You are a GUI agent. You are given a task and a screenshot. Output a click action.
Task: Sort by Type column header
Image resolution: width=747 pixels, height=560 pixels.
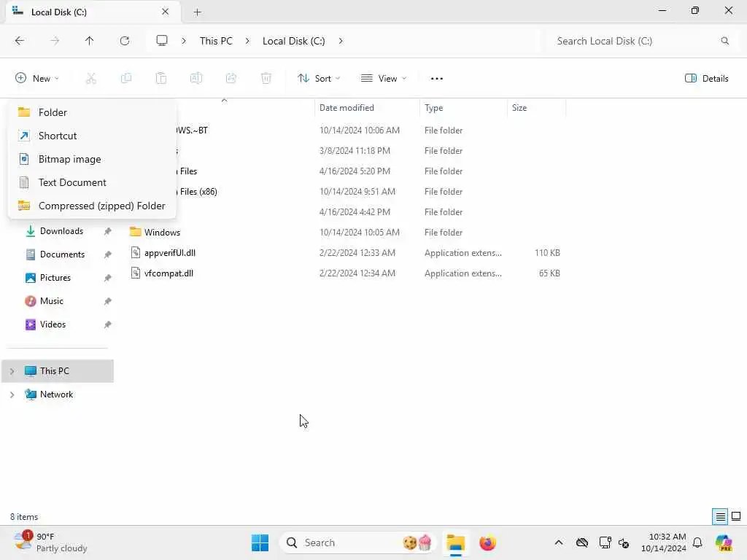[463, 108]
